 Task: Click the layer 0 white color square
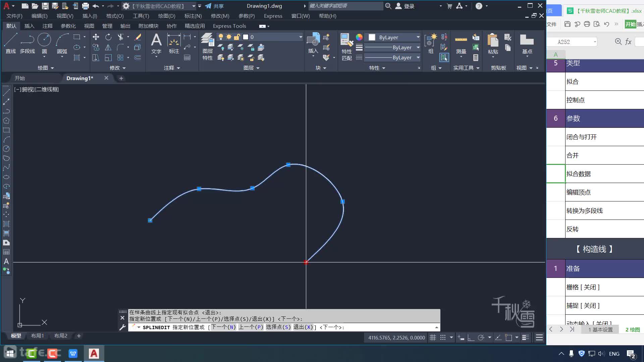246,37
